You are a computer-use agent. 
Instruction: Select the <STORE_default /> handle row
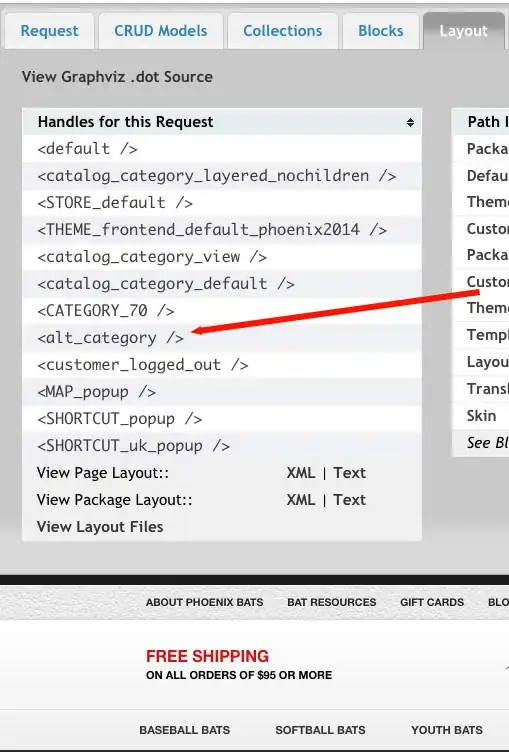(222, 202)
